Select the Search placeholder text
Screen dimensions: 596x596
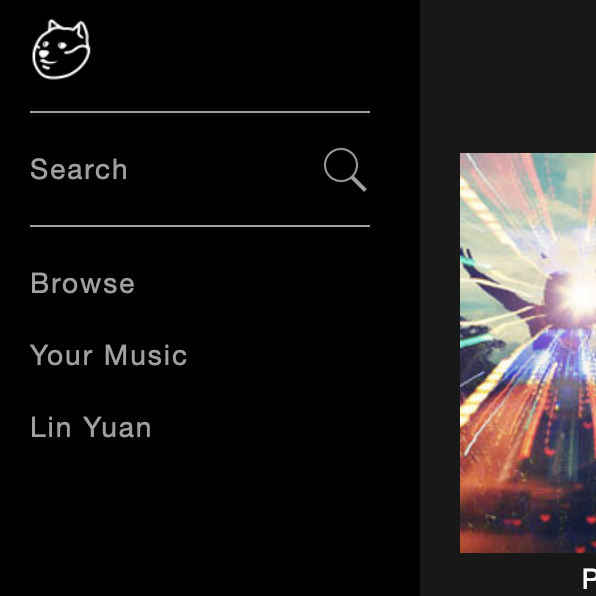click(79, 169)
